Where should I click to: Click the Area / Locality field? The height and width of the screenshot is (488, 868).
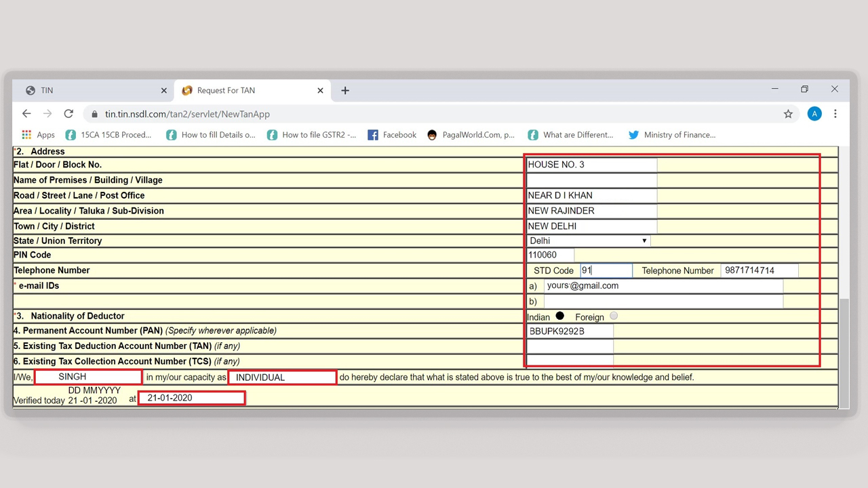coord(591,211)
